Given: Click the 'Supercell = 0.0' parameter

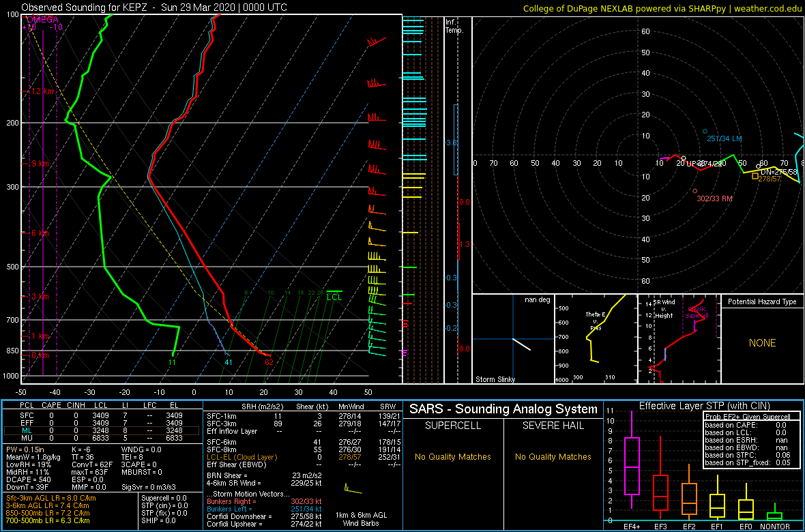Looking at the screenshot, I should coord(165,498).
